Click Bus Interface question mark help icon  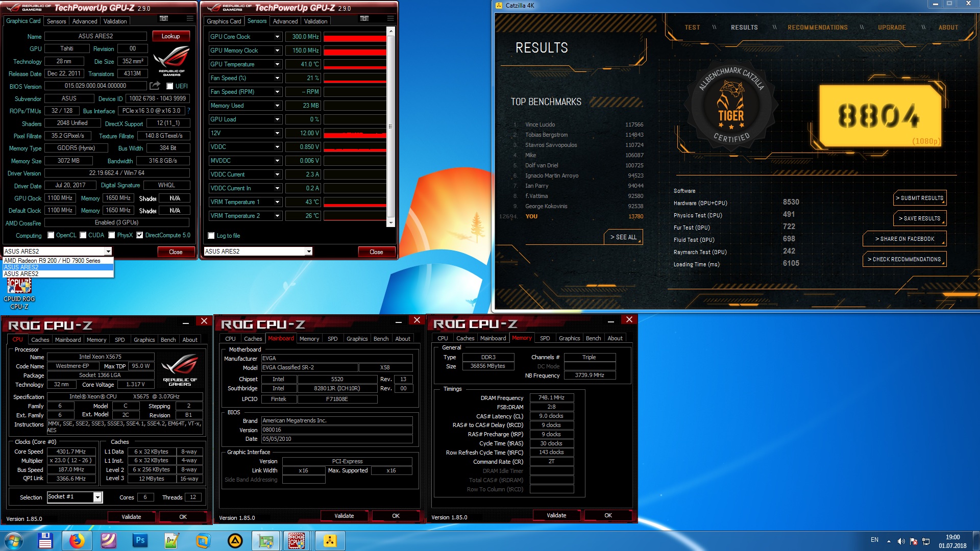(189, 111)
